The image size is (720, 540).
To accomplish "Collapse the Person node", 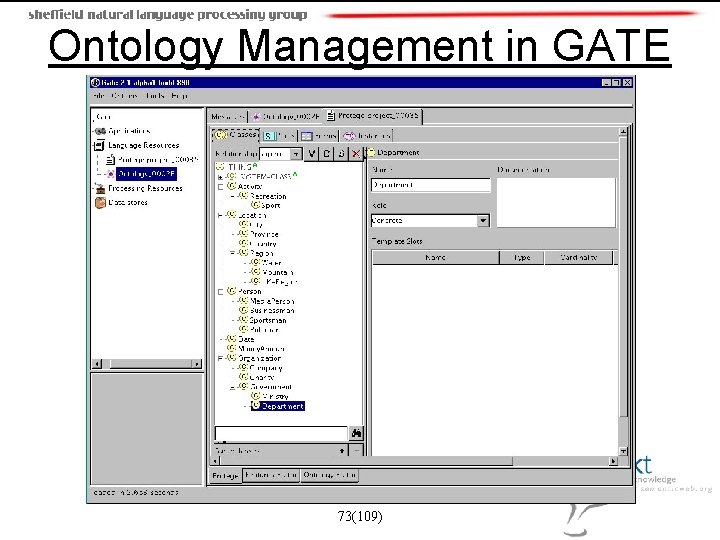I will (220, 291).
